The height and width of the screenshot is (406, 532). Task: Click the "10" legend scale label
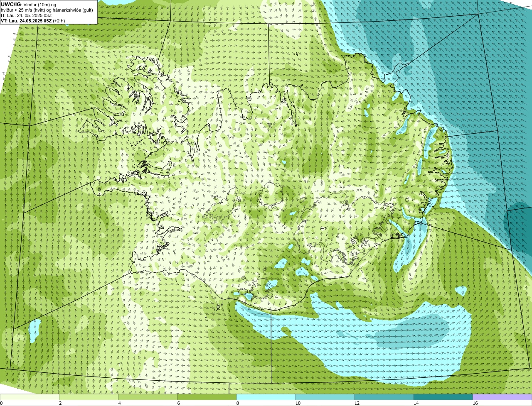click(x=298, y=403)
